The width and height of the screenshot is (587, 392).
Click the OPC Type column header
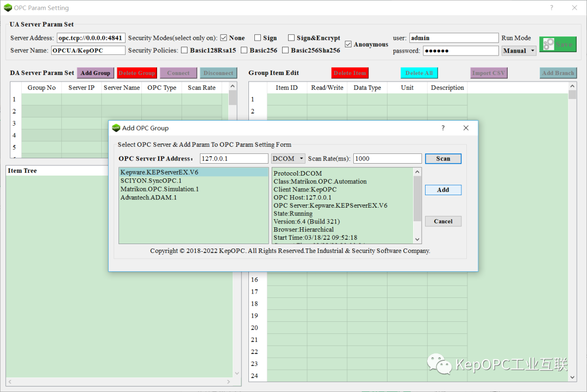[x=162, y=88]
